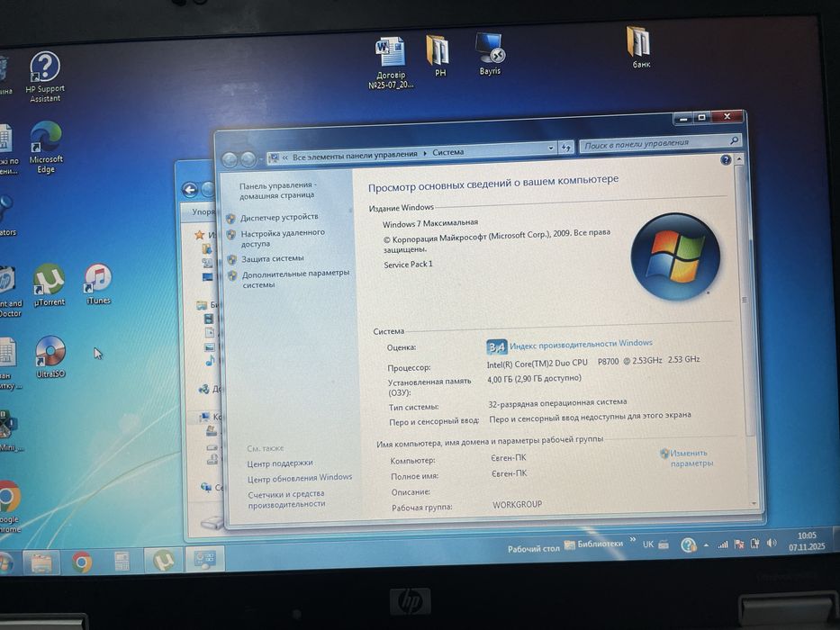Click the 3,4 performance score badge
Image resolution: width=840 pixels, height=630 pixels.
496,347
